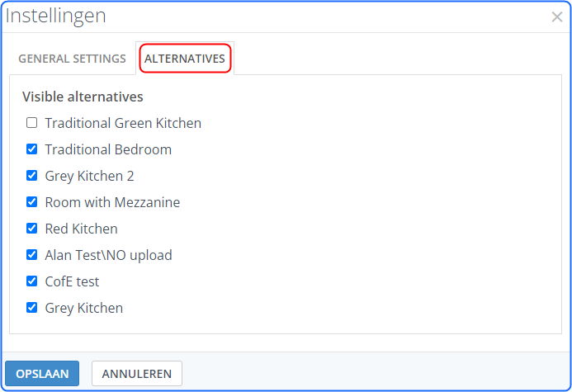Click the CofE test label text
This screenshot has height=392, width=572.
(72, 281)
